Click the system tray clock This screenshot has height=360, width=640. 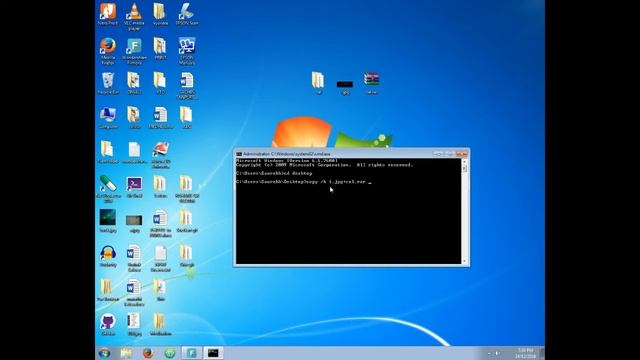pyautogui.click(x=525, y=353)
